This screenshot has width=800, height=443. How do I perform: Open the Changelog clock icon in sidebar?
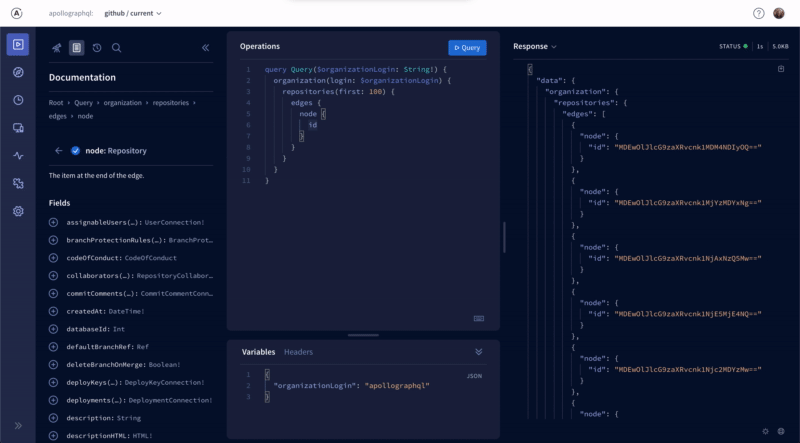pyautogui.click(x=18, y=100)
